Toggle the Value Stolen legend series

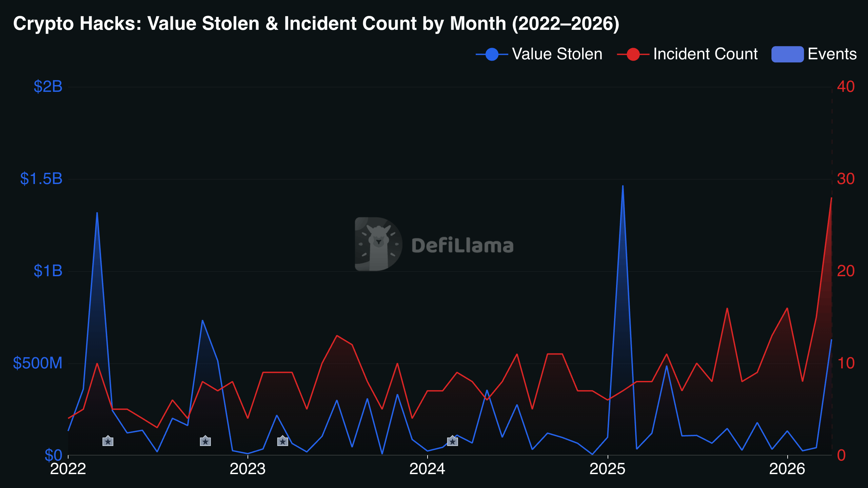(539, 54)
